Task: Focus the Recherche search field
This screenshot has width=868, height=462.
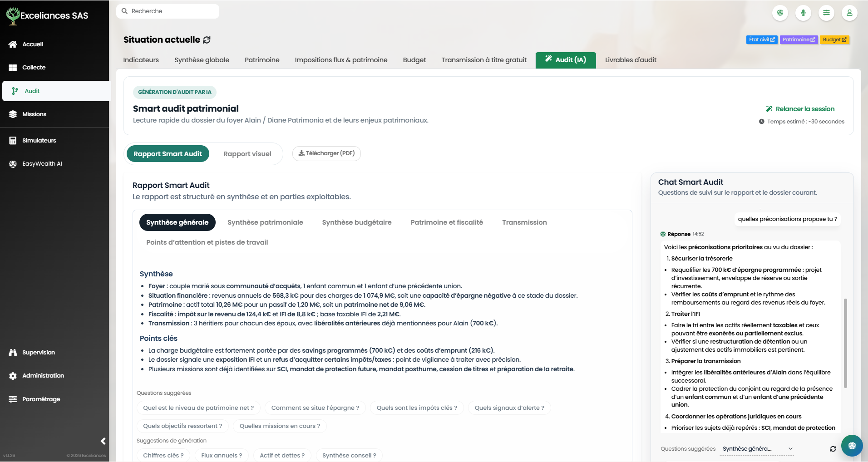Action: [x=168, y=11]
